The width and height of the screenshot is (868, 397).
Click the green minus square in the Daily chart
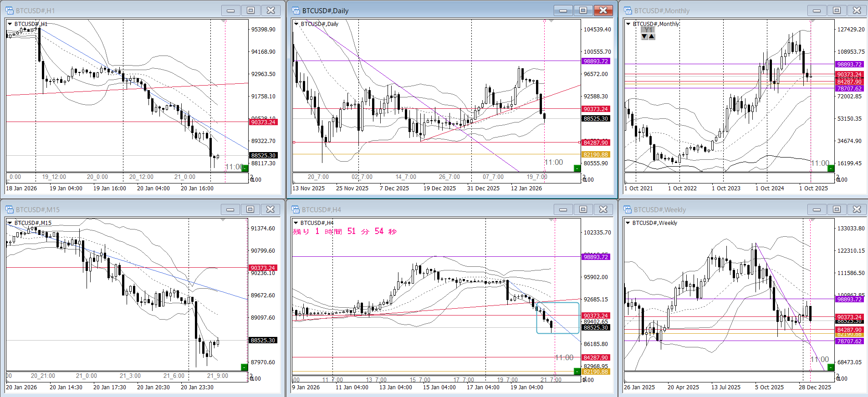pos(577,168)
